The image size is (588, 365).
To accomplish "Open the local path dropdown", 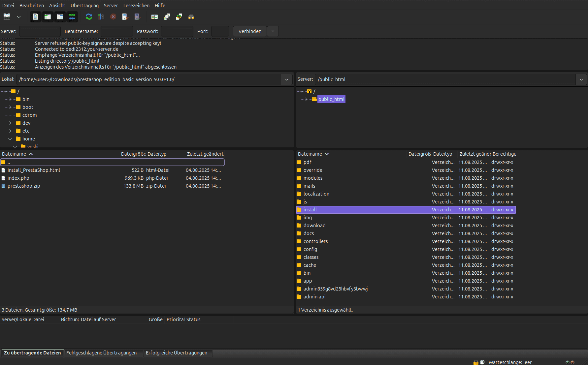I will [286, 79].
